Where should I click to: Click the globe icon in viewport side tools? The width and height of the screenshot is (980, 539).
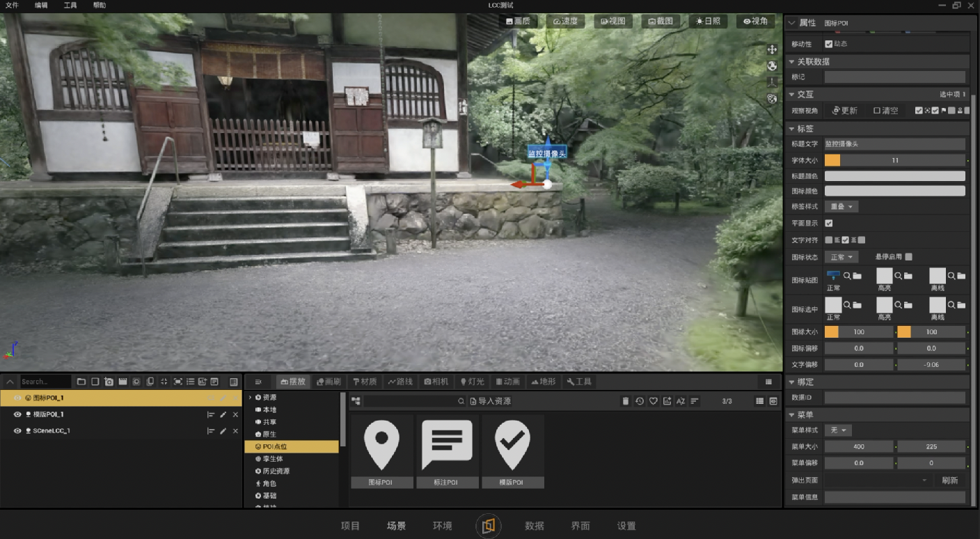point(772,66)
